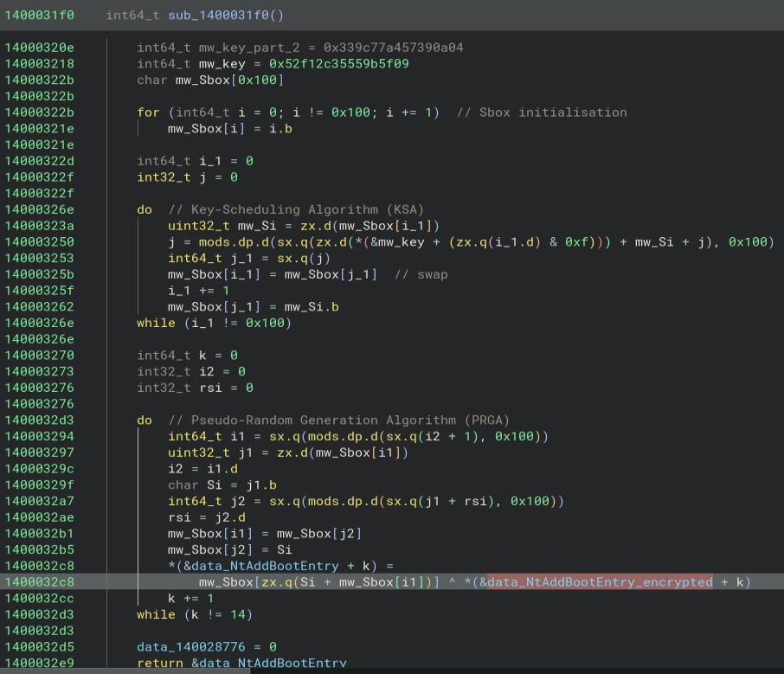The height and width of the screenshot is (674, 784).
Task: Click the Key-Scheduling Algorithm (KSA) comment
Action: coord(296,209)
